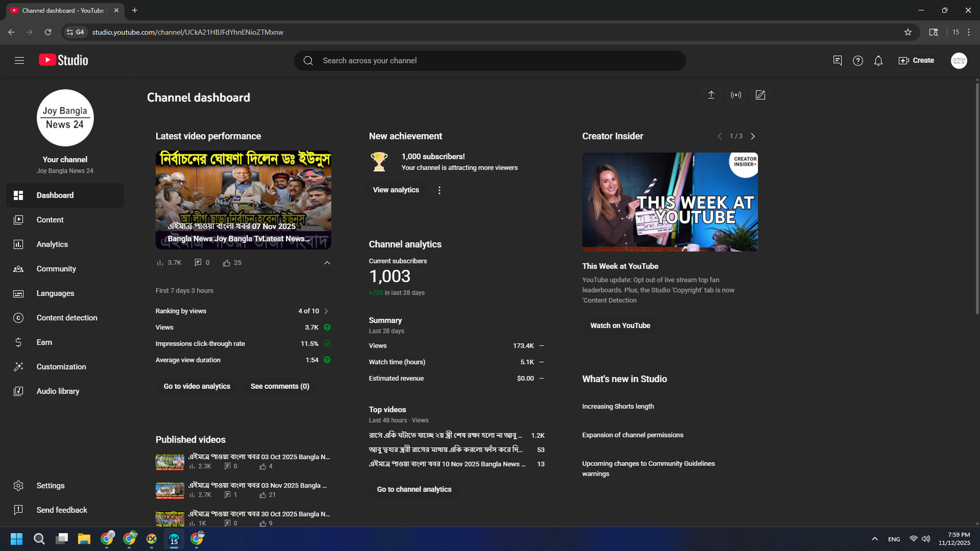Image resolution: width=980 pixels, height=551 pixels.
Task: Open the Earn section in sidebar
Action: coord(44,342)
